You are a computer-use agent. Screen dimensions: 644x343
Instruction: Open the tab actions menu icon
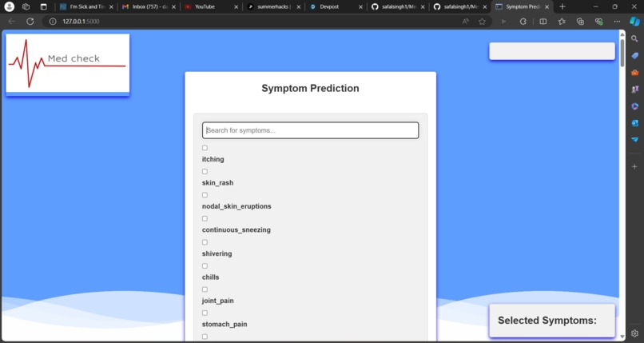(x=43, y=6)
